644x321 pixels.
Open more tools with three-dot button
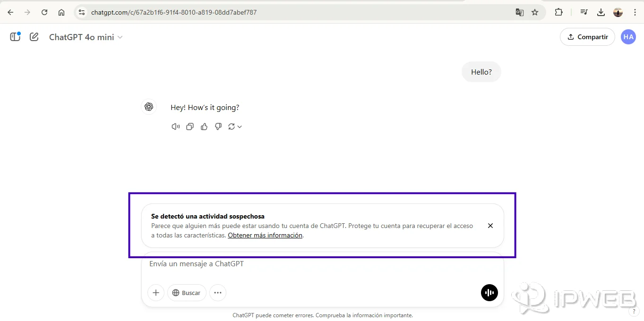click(218, 293)
